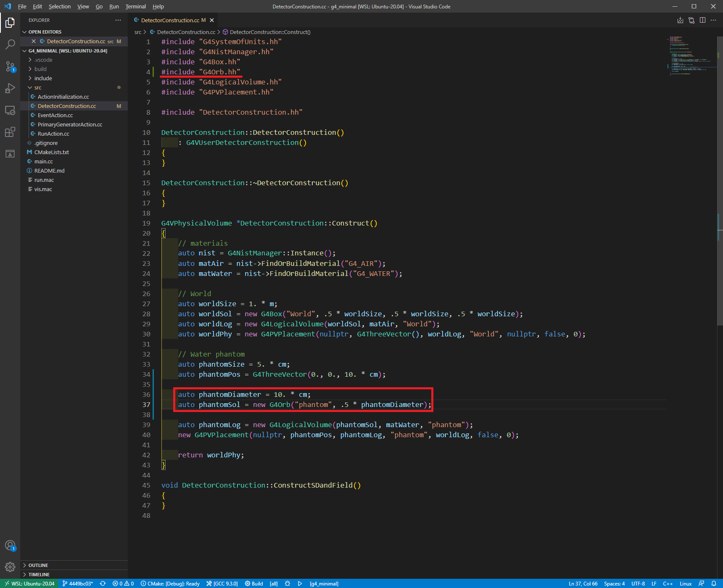Open the Selection menu
The image size is (723, 588).
[x=59, y=6]
